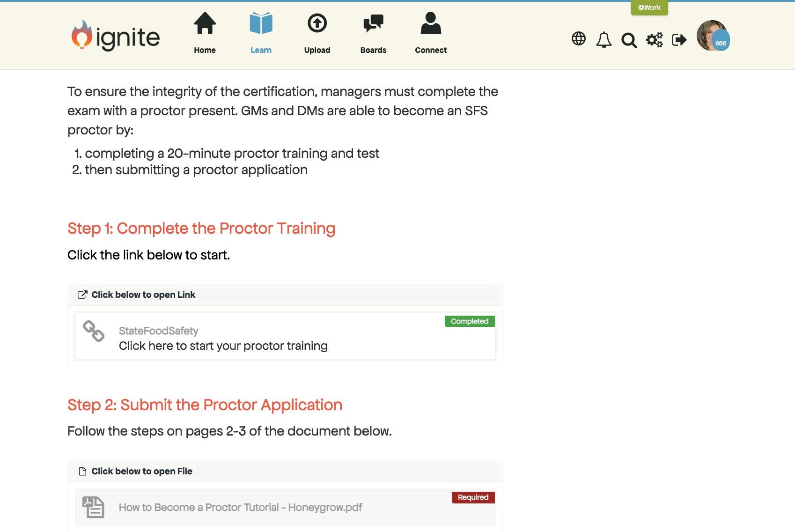Open the user profile avatar
Screen dimensions: 795x532
click(x=712, y=36)
